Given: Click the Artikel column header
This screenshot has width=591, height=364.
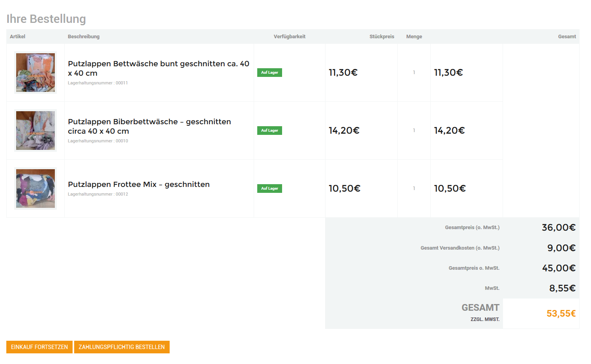Looking at the screenshot, I should tap(17, 37).
